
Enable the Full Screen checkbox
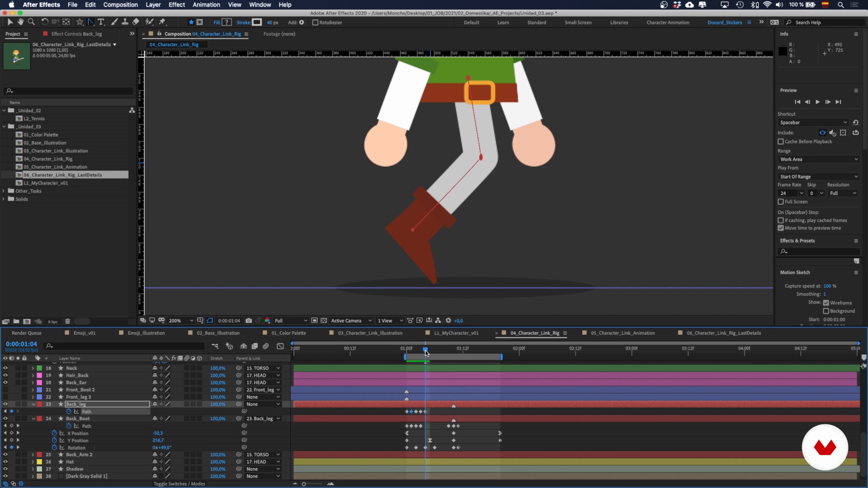pyautogui.click(x=781, y=202)
